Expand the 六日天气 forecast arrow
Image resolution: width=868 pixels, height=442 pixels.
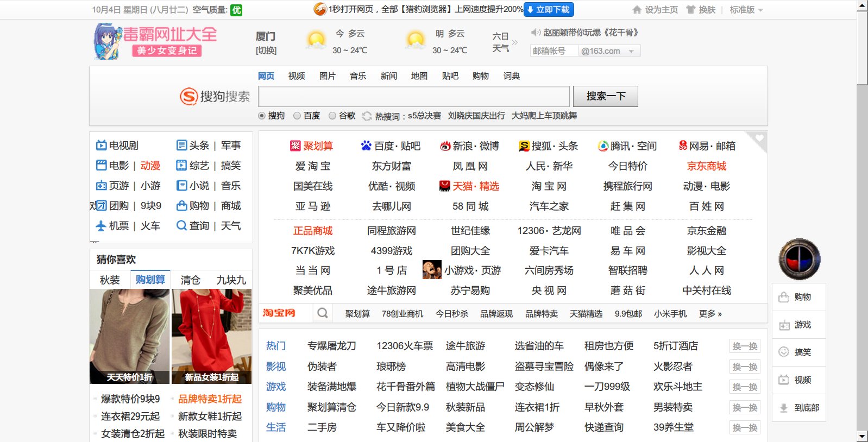514,42
